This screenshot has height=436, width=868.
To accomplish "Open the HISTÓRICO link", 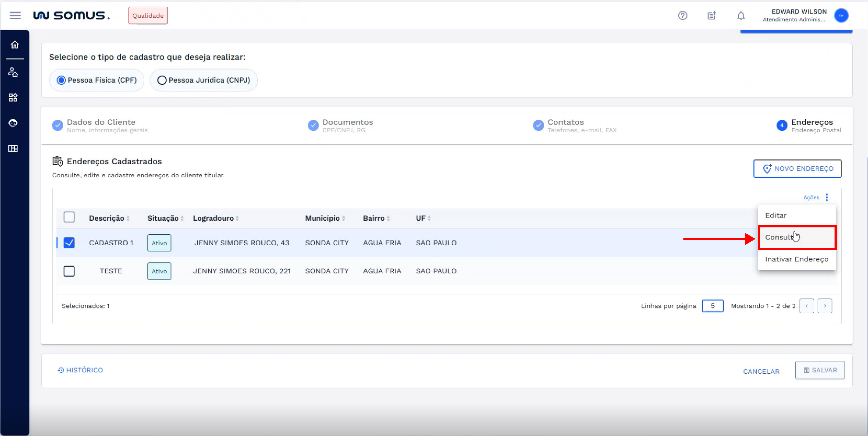I will [80, 370].
